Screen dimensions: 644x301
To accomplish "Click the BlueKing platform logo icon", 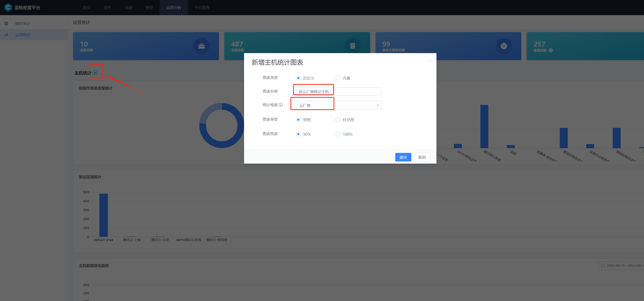I will pos(8,7).
